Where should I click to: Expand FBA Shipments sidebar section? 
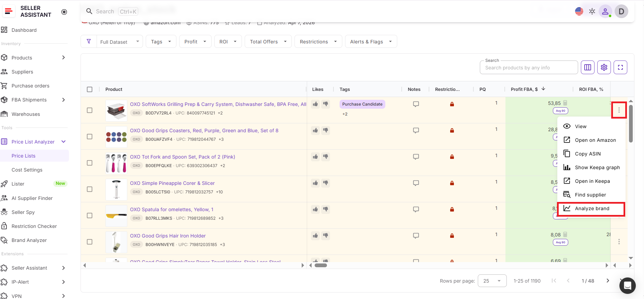pyautogui.click(x=63, y=100)
